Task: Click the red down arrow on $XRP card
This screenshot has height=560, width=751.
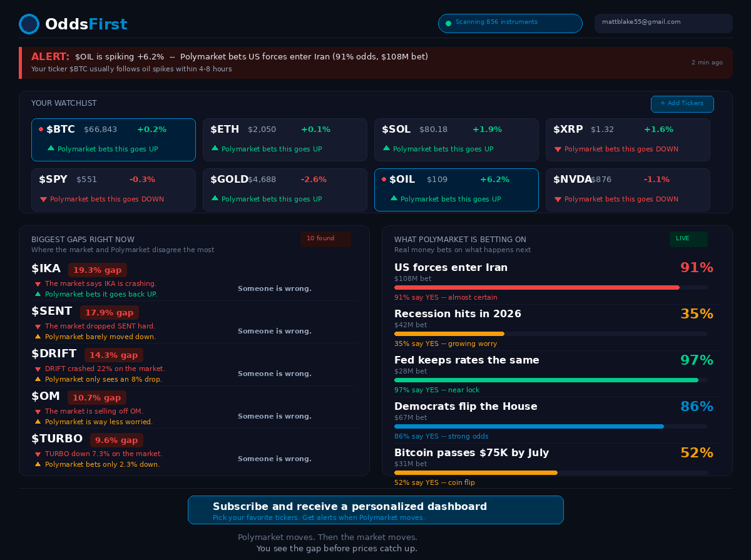Action: coord(558,150)
